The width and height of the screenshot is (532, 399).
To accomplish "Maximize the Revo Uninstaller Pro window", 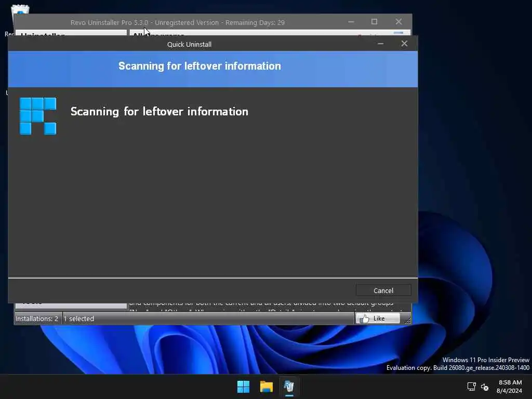I will click(x=374, y=22).
